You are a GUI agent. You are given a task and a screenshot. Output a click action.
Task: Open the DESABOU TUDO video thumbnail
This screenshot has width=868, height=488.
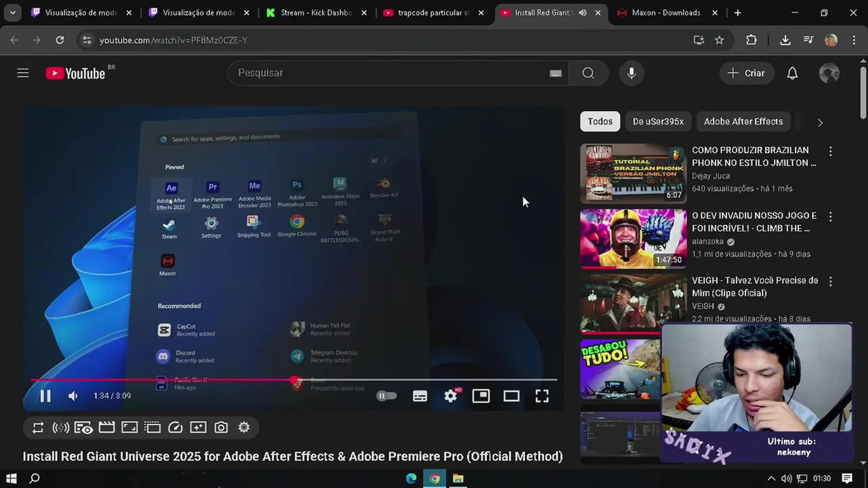click(620, 369)
